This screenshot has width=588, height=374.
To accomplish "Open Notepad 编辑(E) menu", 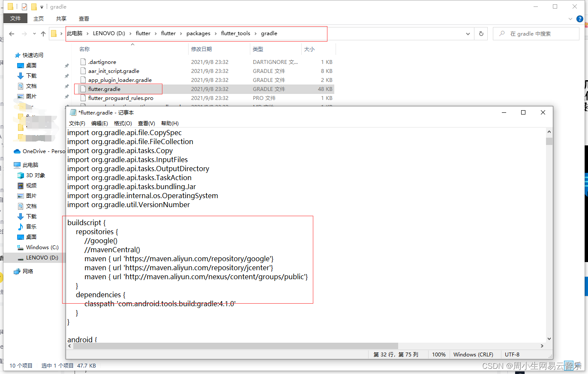I will 99,124.
